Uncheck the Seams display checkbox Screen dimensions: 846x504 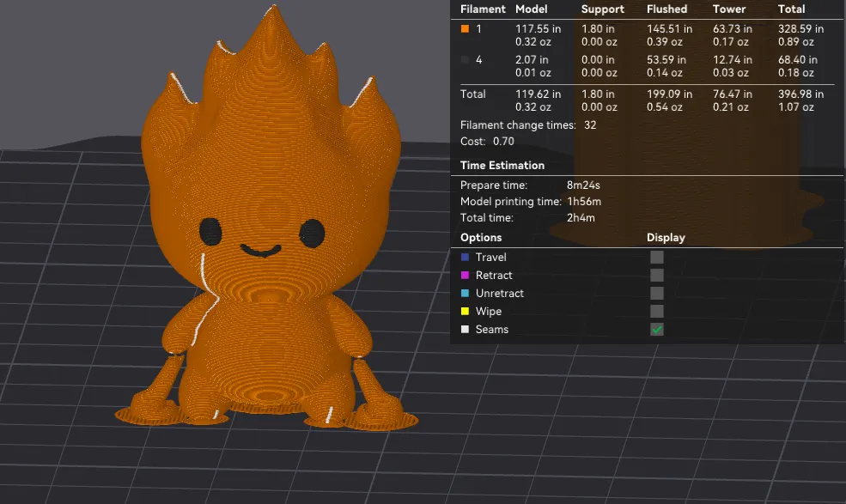[x=657, y=330]
